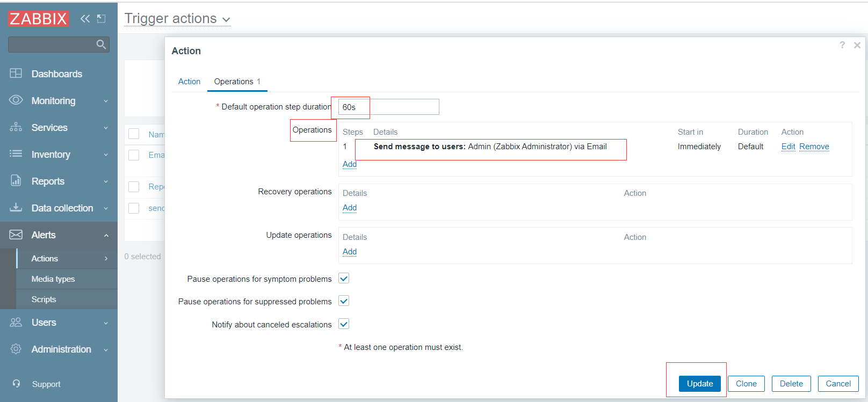Add a recovery operation

(350, 208)
